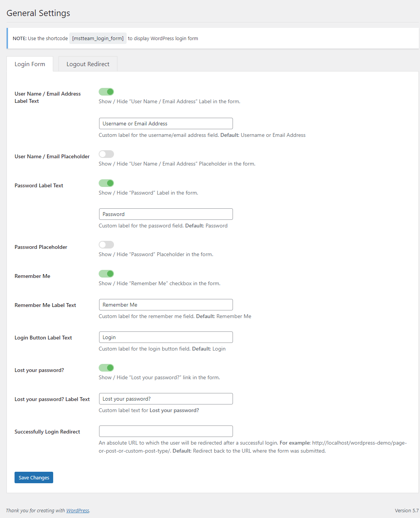Click the Successfully Login Redirect URL field

(x=166, y=431)
